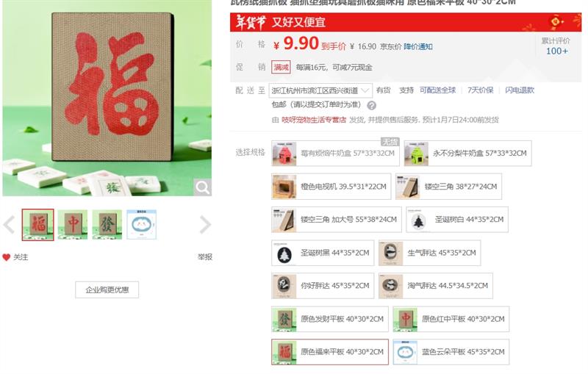Click the 举报 report link
The height and width of the screenshot is (374, 588).
point(205,257)
